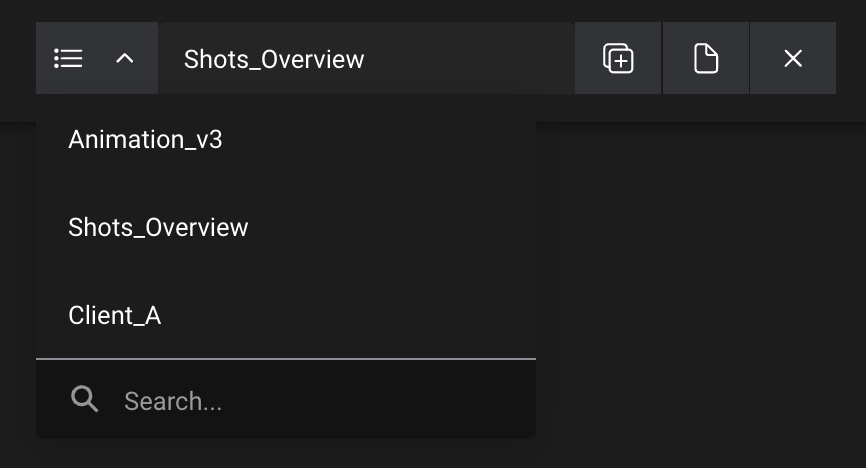
Task: Hide the list using the caret arrow
Action: (125, 59)
